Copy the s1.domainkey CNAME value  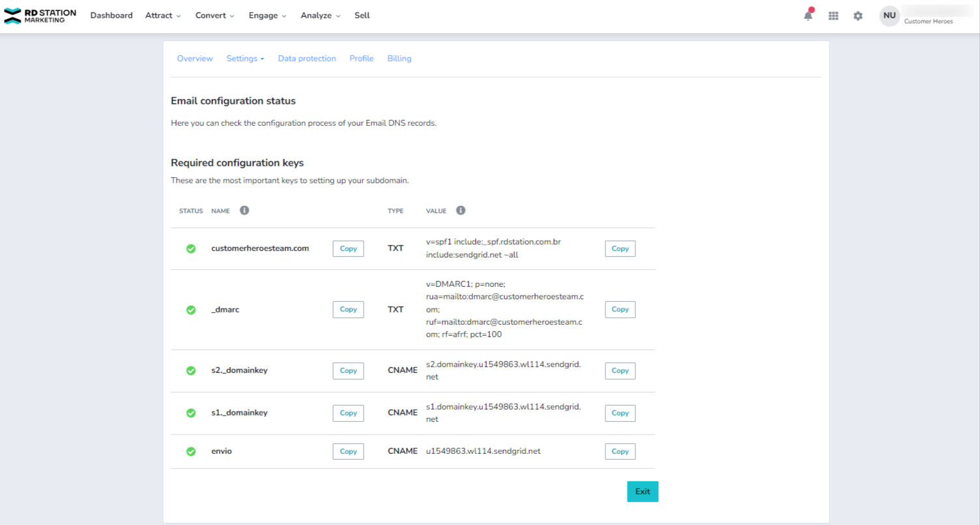620,413
